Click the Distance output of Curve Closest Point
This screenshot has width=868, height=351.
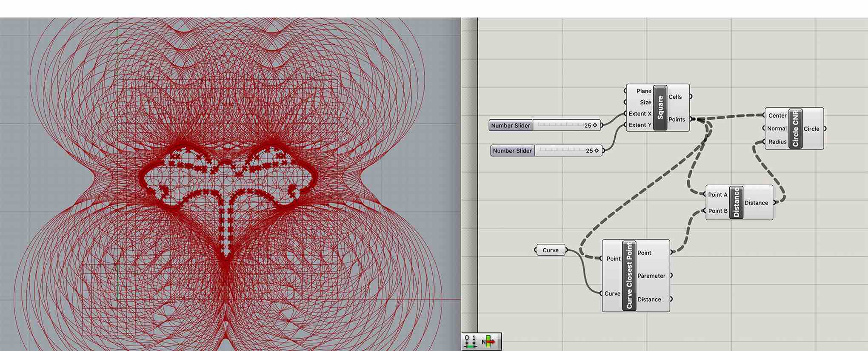649,299
